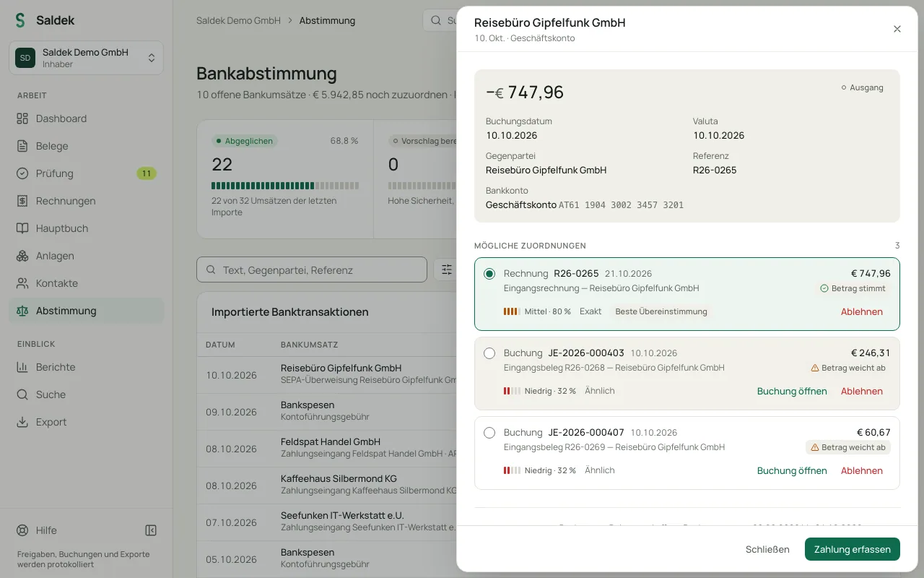Open Suche in the sidebar
Image resolution: width=924 pixels, height=578 pixels.
click(86, 394)
